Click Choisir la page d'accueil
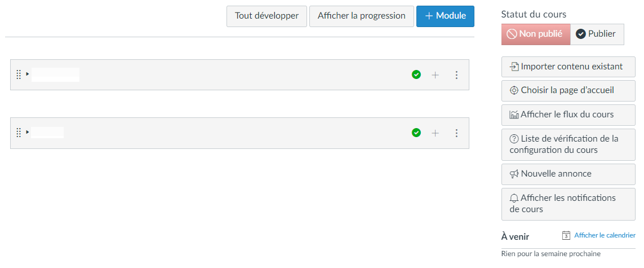Viewport: 644px width, 268px height. [x=569, y=91]
